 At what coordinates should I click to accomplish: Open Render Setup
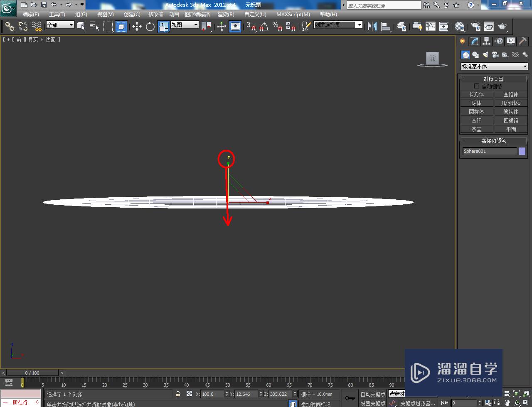pyautogui.click(x=475, y=27)
